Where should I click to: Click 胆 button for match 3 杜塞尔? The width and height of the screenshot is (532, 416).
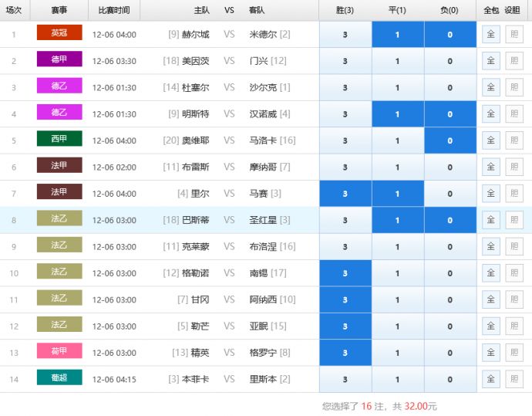[513, 87]
